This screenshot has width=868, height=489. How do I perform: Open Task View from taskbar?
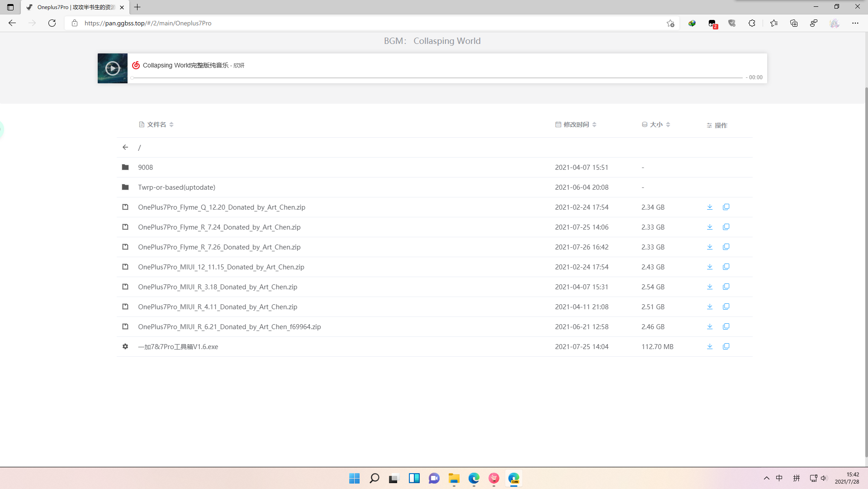(x=394, y=478)
